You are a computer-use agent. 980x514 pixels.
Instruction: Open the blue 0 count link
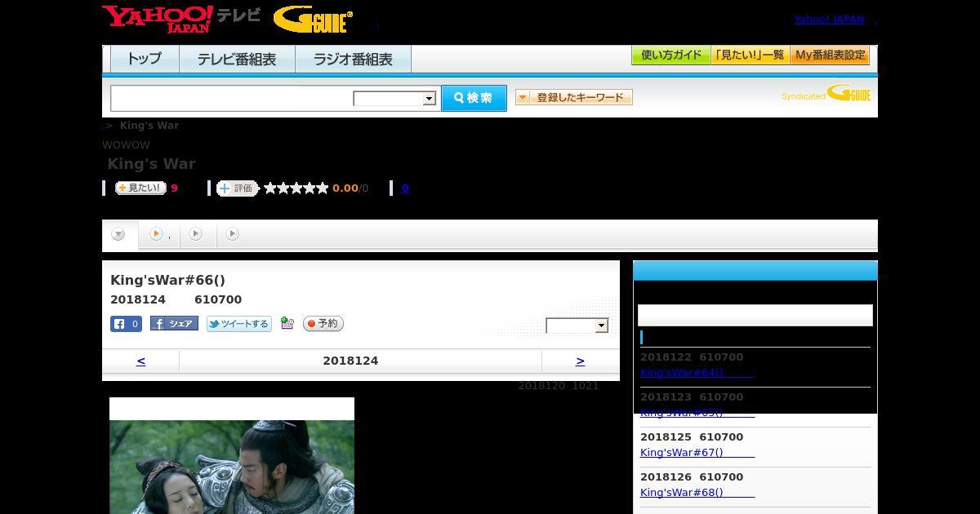pos(405,188)
